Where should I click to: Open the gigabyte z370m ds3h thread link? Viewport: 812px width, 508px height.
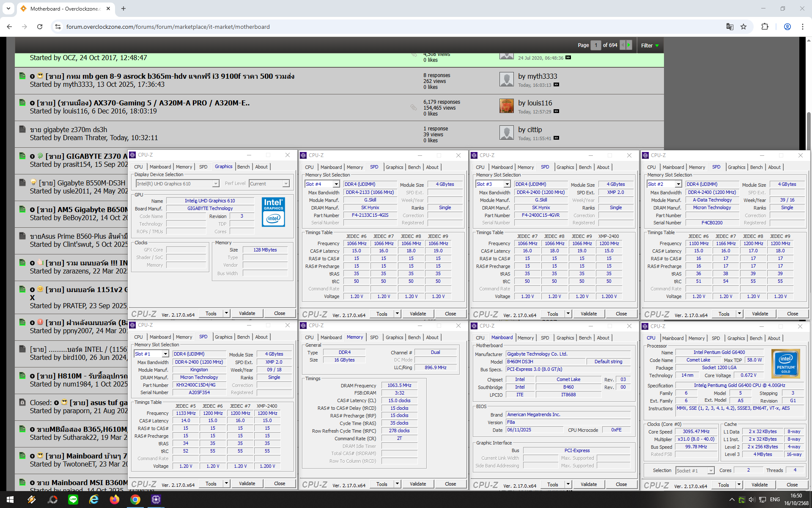pyautogui.click(x=69, y=130)
